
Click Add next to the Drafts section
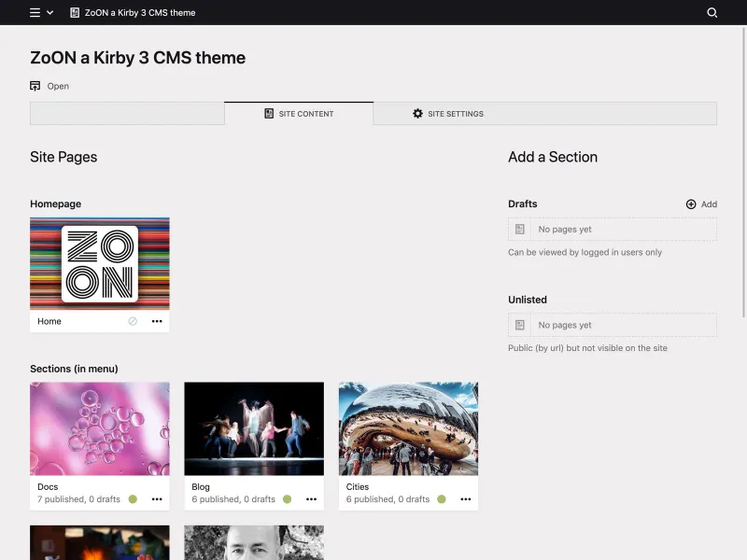click(701, 203)
